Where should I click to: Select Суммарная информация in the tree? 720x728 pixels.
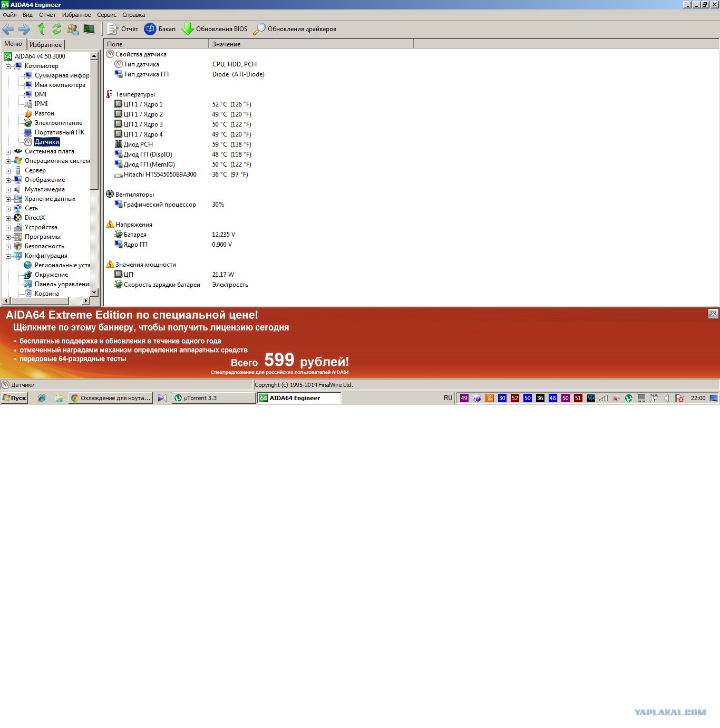[62, 75]
